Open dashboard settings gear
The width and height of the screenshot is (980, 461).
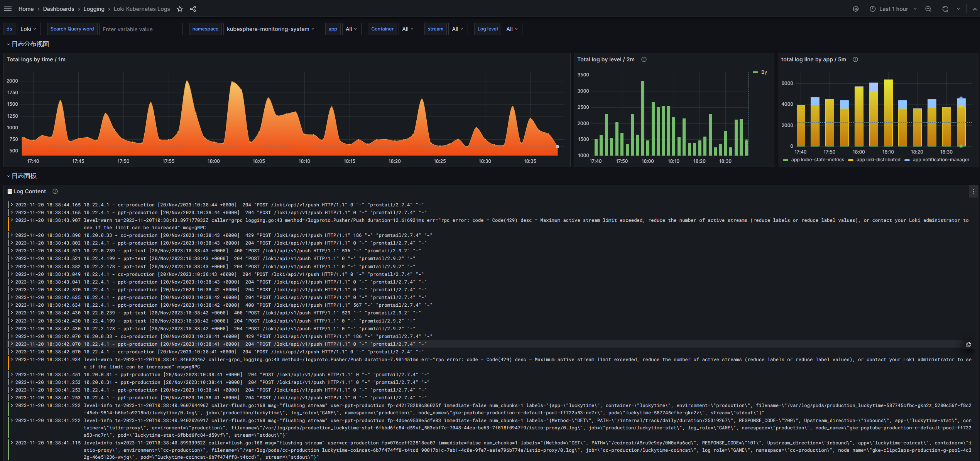point(856,9)
